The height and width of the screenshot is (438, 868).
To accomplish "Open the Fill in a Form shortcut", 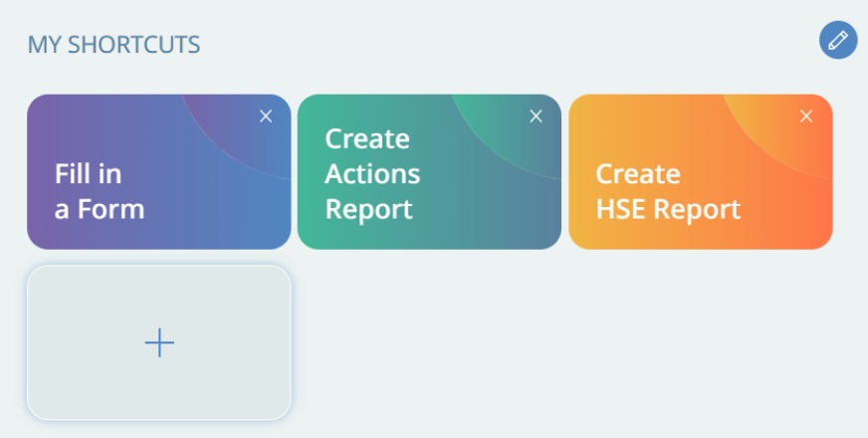I will (x=159, y=171).
